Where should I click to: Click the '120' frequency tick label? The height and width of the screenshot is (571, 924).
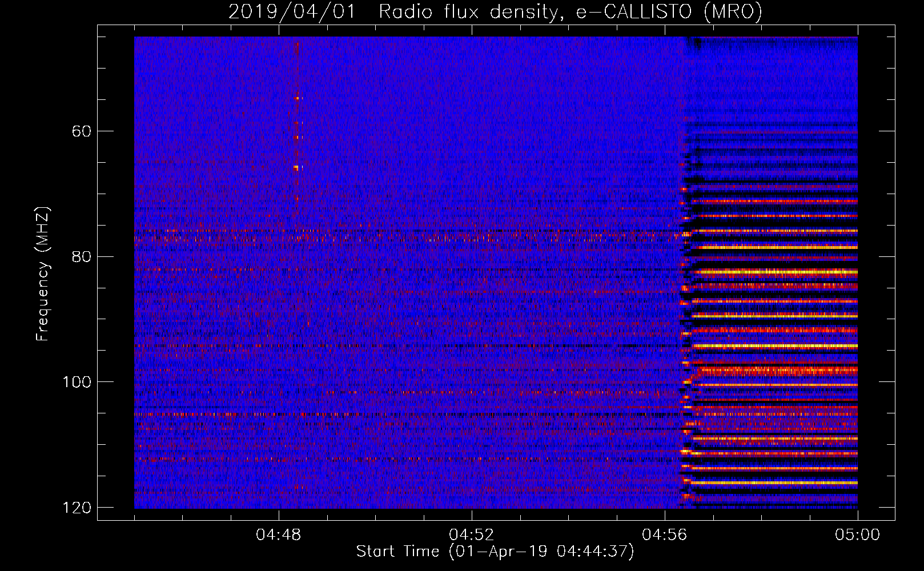tap(77, 508)
